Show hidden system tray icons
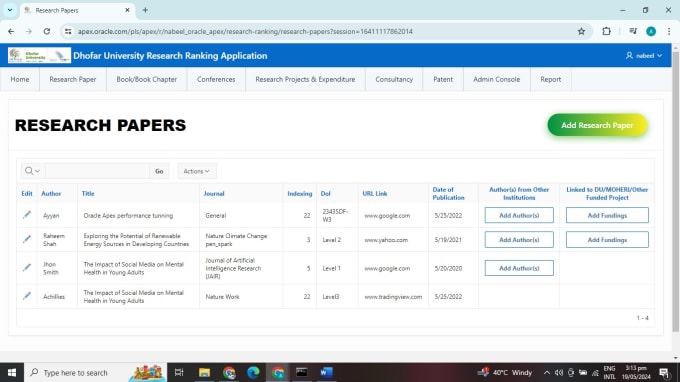 546,372
